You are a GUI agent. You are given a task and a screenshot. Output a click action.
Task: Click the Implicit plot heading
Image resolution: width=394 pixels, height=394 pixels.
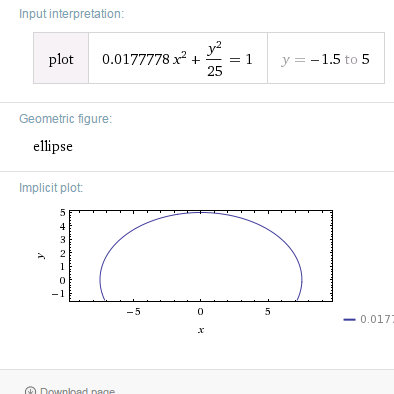[x=51, y=188]
